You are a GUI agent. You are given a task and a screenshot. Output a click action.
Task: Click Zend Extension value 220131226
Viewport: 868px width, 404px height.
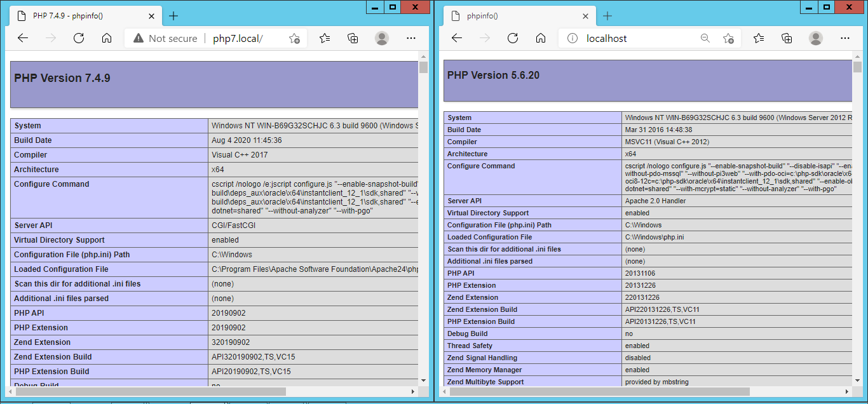[x=642, y=297]
